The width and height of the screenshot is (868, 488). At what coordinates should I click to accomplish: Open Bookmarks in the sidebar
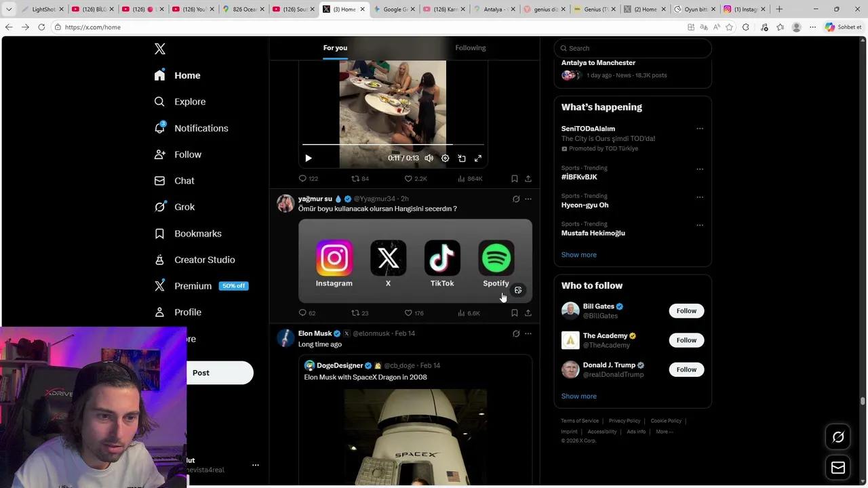[188, 234]
